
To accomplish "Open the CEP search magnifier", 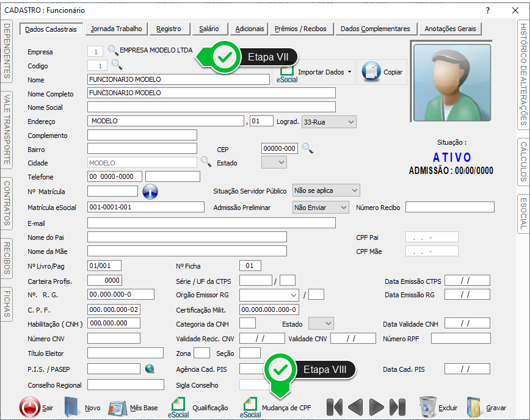I will [307, 148].
